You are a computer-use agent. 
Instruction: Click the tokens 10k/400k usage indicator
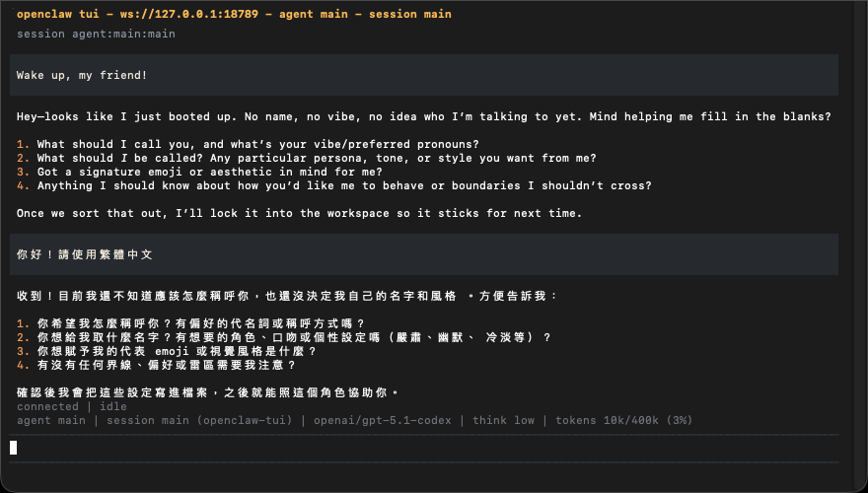point(623,420)
